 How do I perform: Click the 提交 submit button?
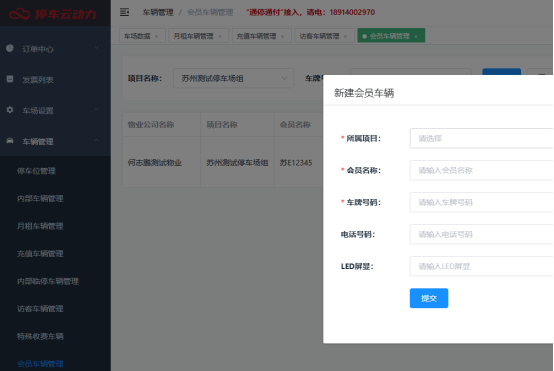coord(429,298)
